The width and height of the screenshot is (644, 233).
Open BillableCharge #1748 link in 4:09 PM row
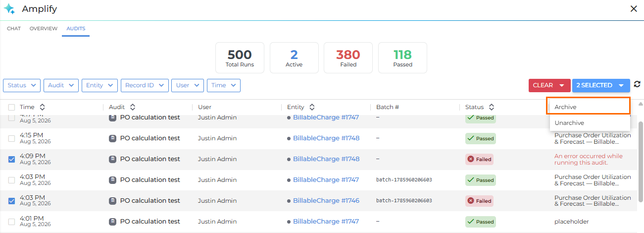[x=326, y=159]
